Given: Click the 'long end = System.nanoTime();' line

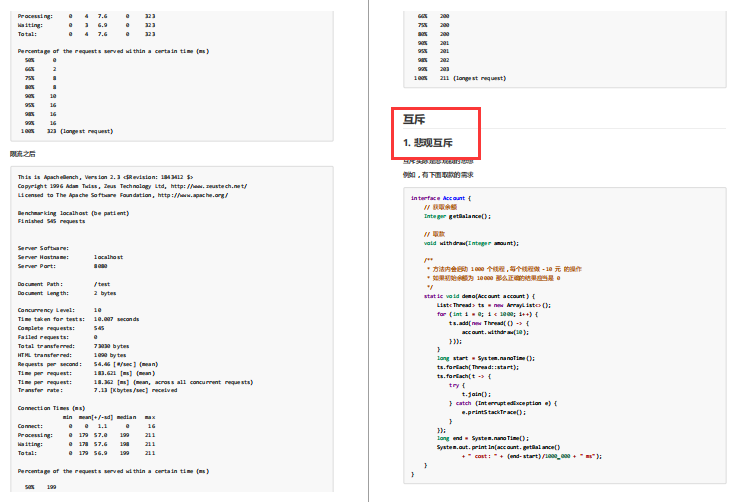Looking at the screenshot, I should coord(483,438).
